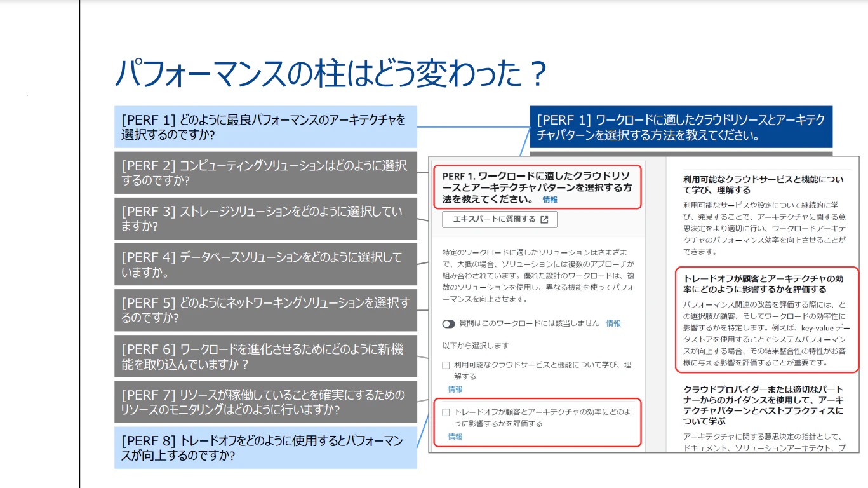Toggle 質問はこのワークロードには該当しません switch
This screenshot has width=868, height=488.
449,323
